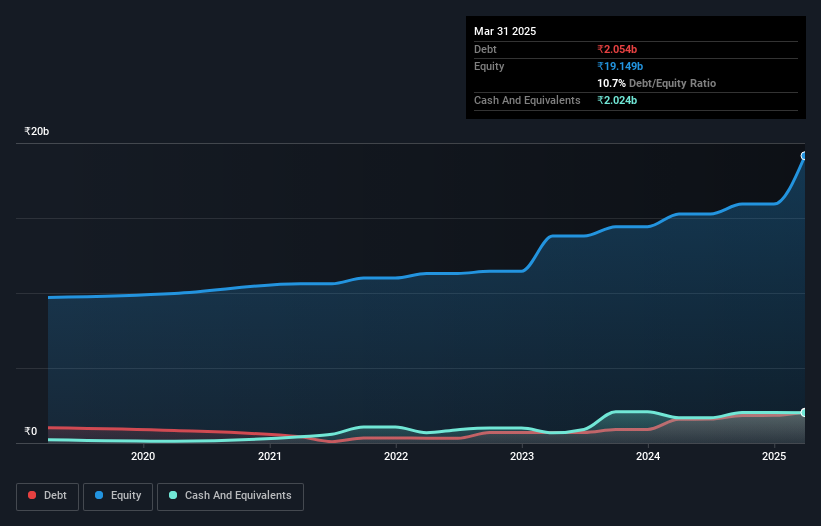Click Cash And Equivalents label in tooltip
This screenshot has height=526, width=821.
527,100
